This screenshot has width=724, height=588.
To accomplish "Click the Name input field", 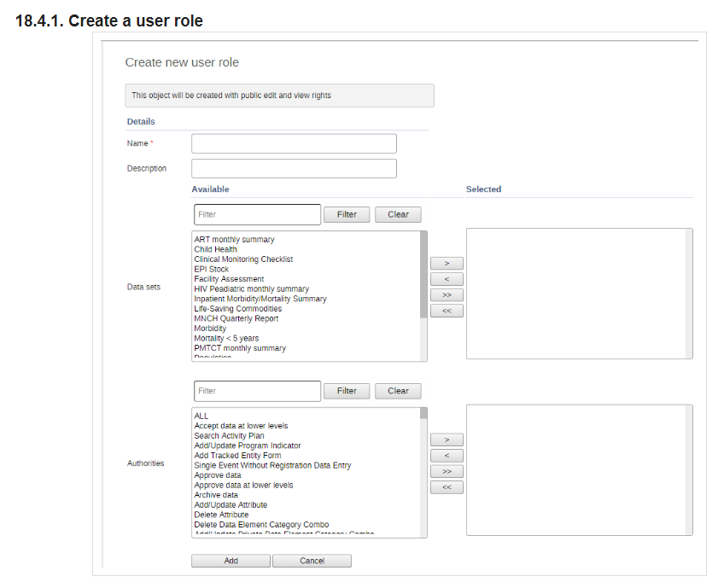I will 294,143.
